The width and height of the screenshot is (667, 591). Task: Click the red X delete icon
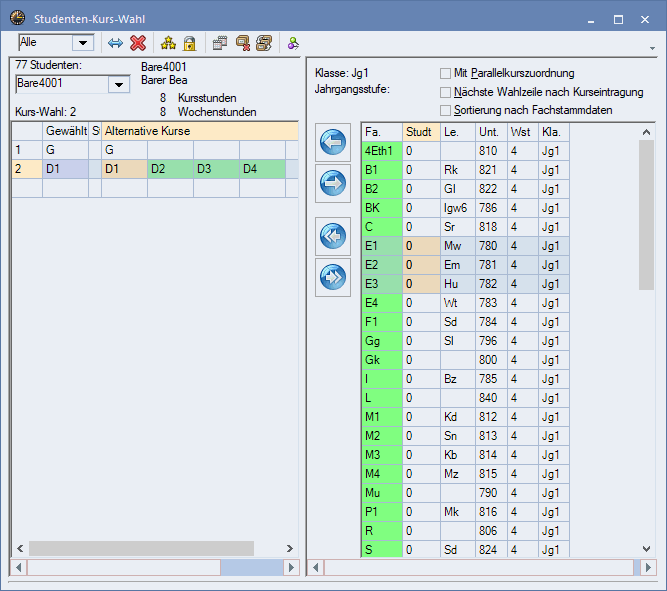coord(138,43)
